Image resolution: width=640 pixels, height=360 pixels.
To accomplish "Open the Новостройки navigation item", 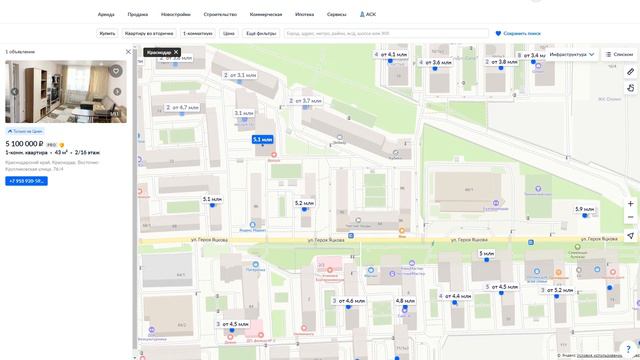I will tap(176, 14).
